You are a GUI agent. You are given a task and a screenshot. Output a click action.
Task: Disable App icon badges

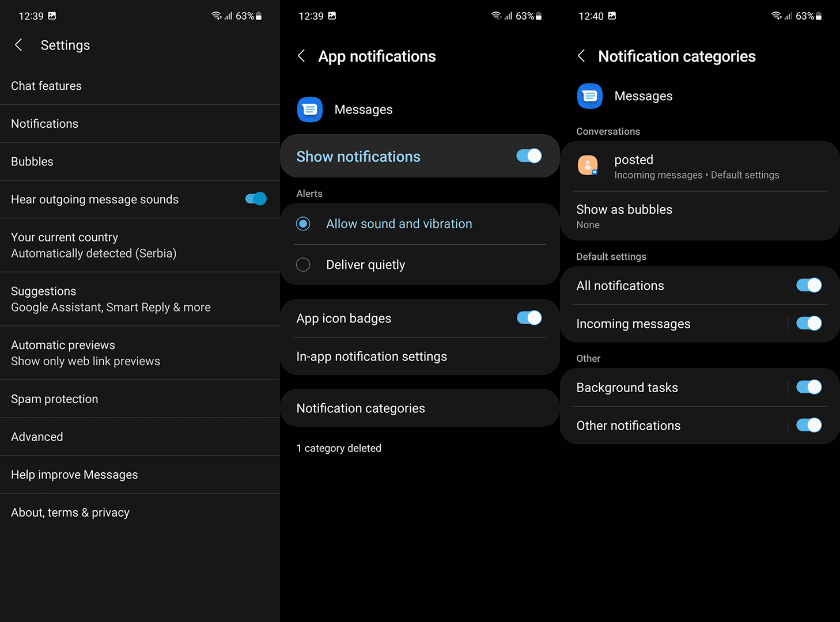click(528, 318)
